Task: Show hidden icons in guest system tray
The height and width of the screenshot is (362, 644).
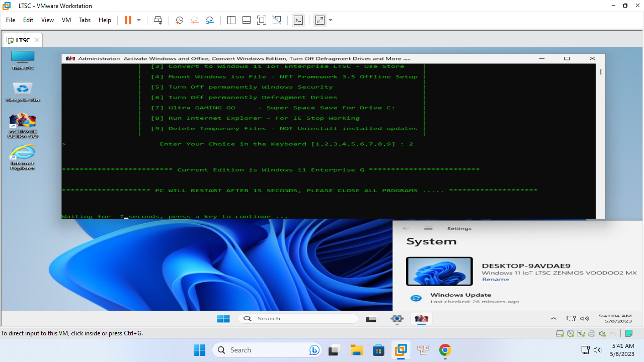Action: [553, 318]
